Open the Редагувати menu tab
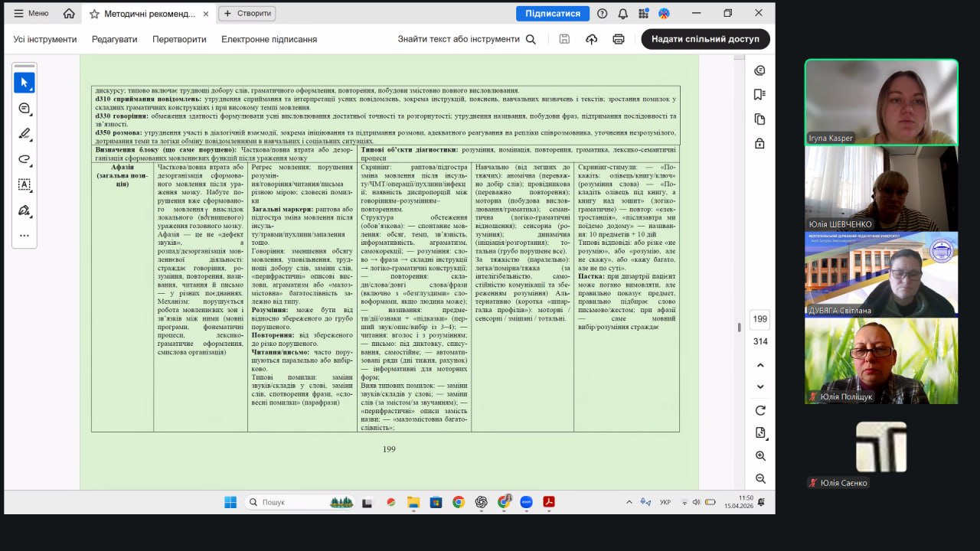Image resolution: width=980 pixels, height=551 pixels. tap(114, 39)
